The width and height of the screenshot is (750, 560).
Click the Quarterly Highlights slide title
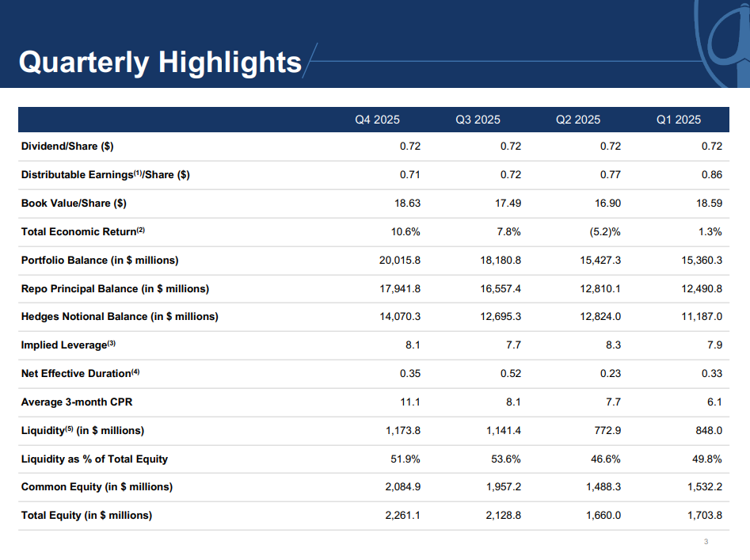tap(160, 62)
